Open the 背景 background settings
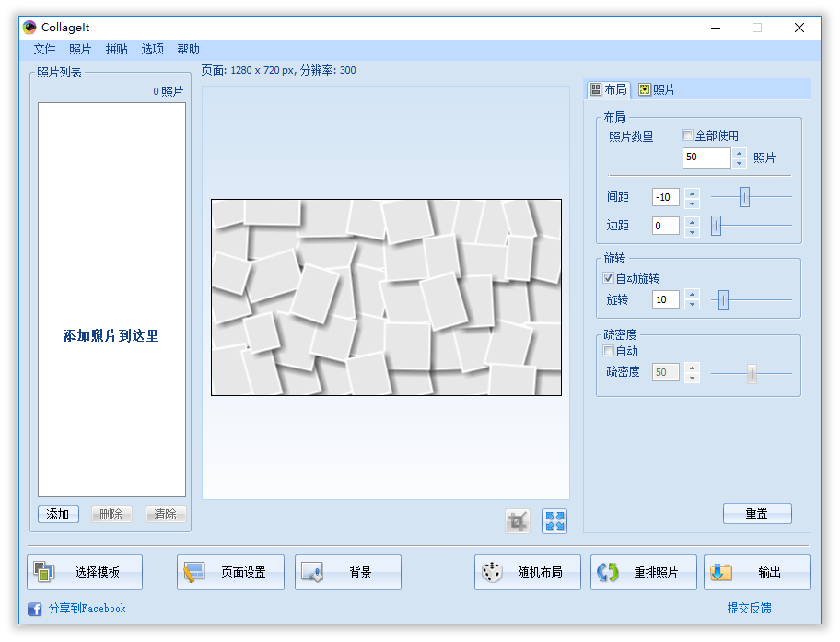 (x=348, y=572)
